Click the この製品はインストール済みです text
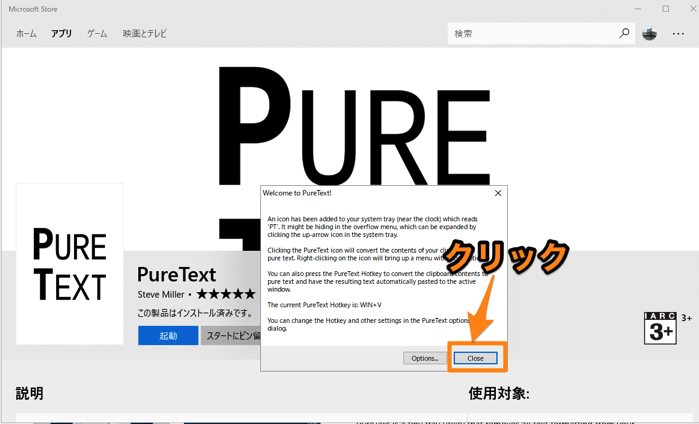This screenshot has height=424, width=699. (x=195, y=313)
